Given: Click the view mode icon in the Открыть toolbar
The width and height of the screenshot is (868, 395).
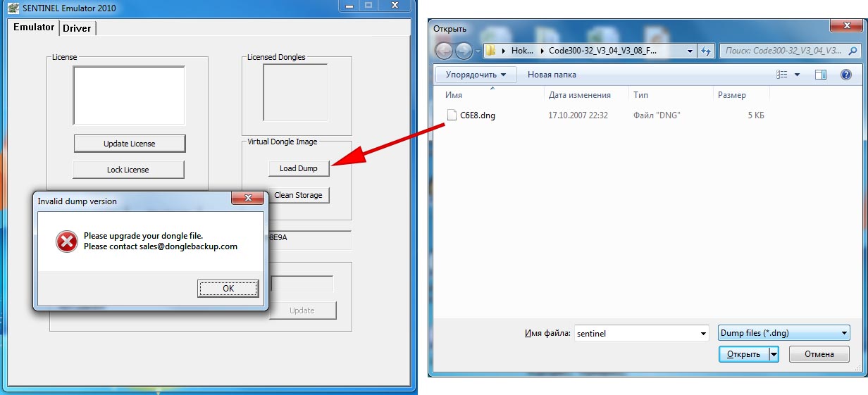Looking at the screenshot, I should (x=781, y=74).
